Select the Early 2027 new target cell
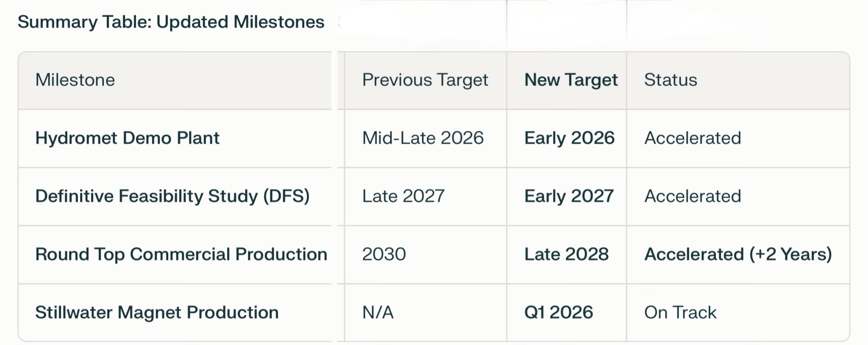Viewport: 868px width, 345px height. point(569,196)
